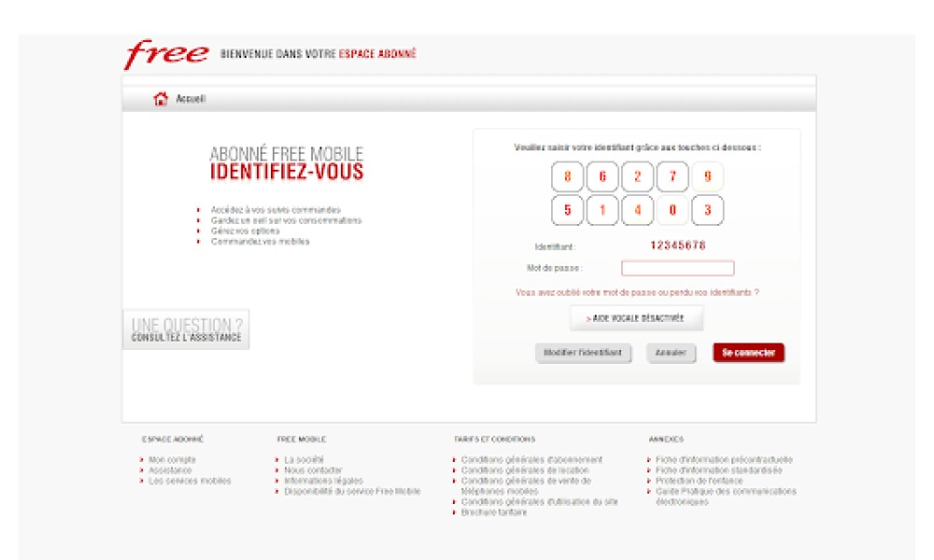The image size is (934, 560).
Task: Open Assistance footer link
Action: (170, 470)
